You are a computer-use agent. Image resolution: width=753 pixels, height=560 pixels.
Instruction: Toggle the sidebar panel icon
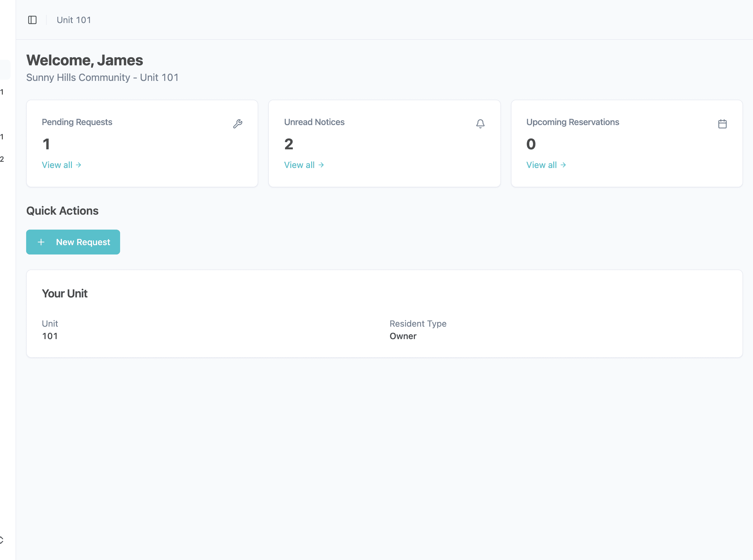click(32, 20)
